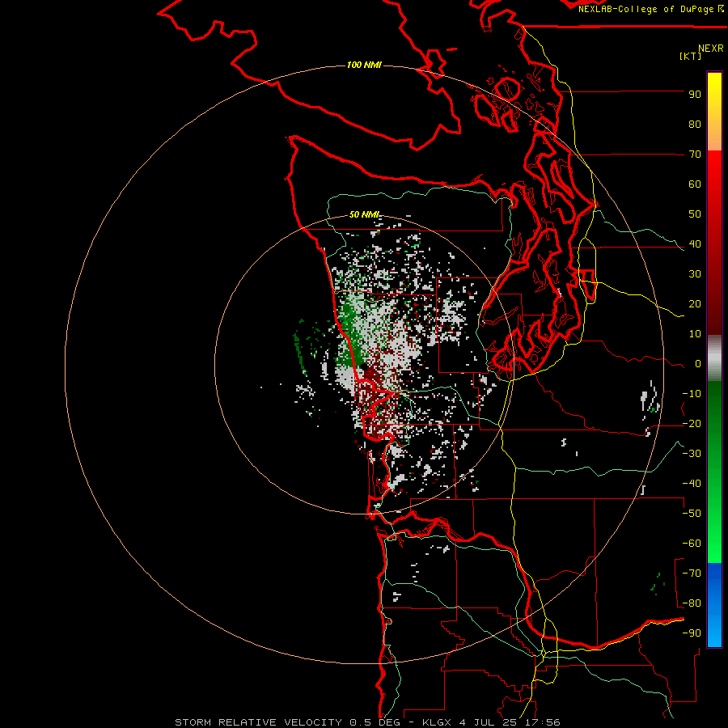Click the yellow top segment of color bar
Screen dimensions: 728x728
[x=714, y=112]
